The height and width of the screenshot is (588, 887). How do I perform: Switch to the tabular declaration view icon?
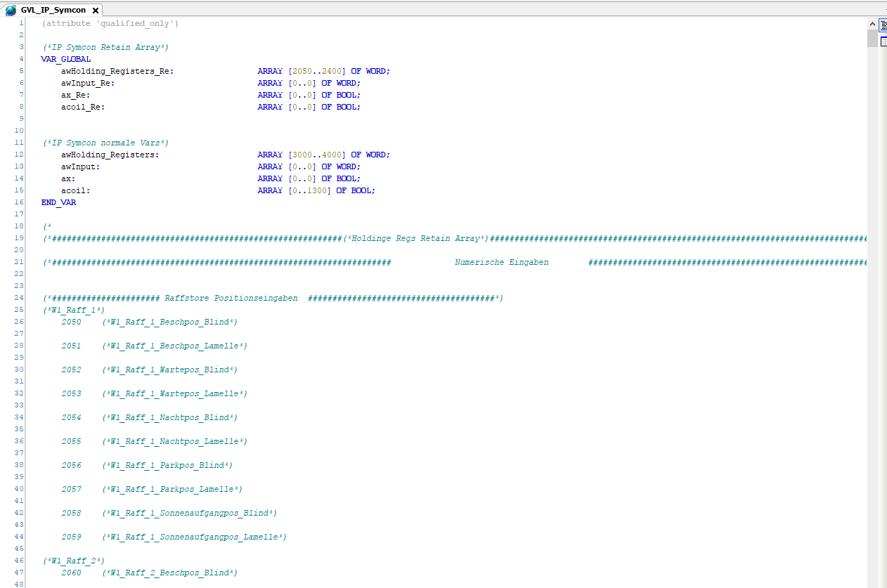pyautogui.click(x=883, y=42)
